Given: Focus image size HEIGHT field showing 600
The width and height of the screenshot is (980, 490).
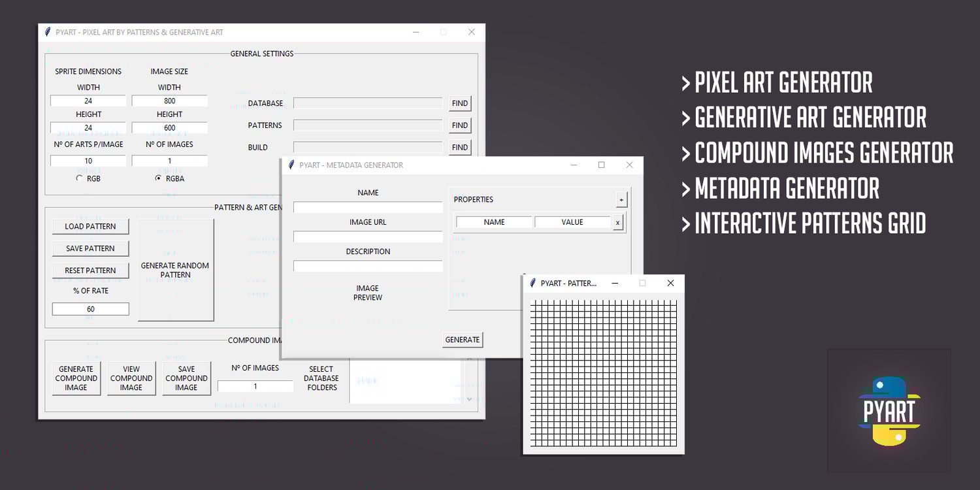Looking at the screenshot, I should click(x=170, y=128).
